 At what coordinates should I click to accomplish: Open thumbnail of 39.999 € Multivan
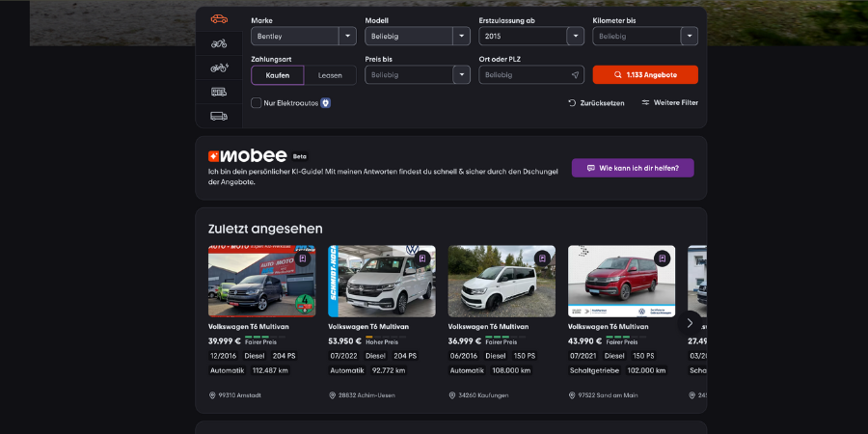click(261, 282)
